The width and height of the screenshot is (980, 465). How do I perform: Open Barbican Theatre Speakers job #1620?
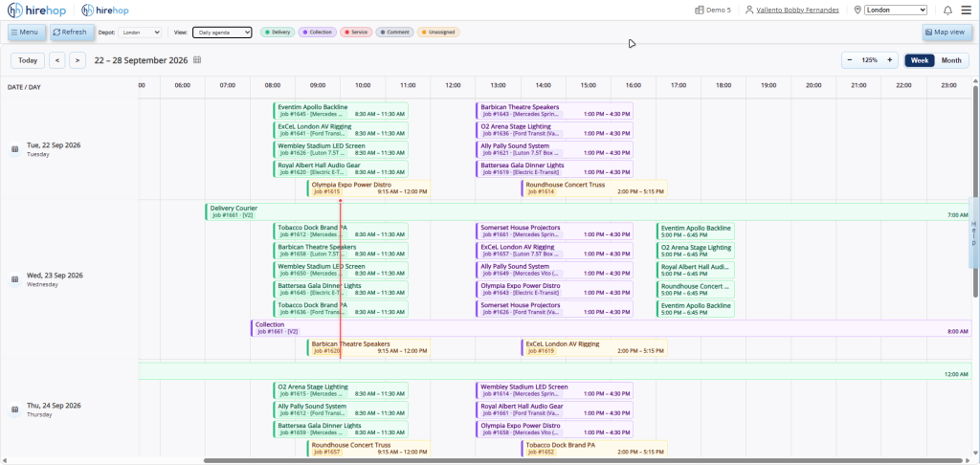pos(368,347)
